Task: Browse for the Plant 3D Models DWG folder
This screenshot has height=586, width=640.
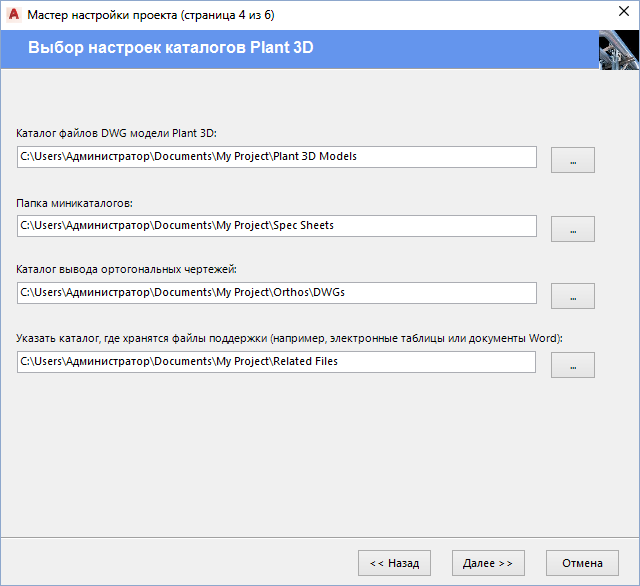Action: tap(573, 160)
